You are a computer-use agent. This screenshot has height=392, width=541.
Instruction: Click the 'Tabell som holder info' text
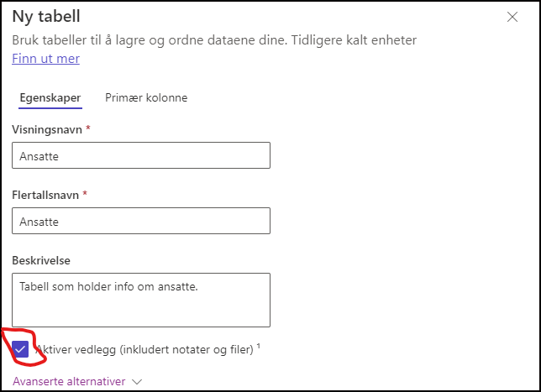click(x=108, y=286)
